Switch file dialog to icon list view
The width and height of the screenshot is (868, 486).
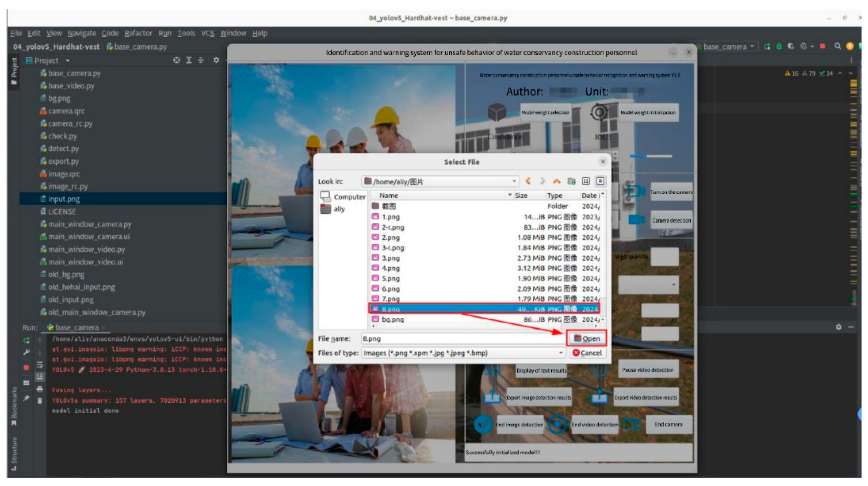tap(586, 181)
